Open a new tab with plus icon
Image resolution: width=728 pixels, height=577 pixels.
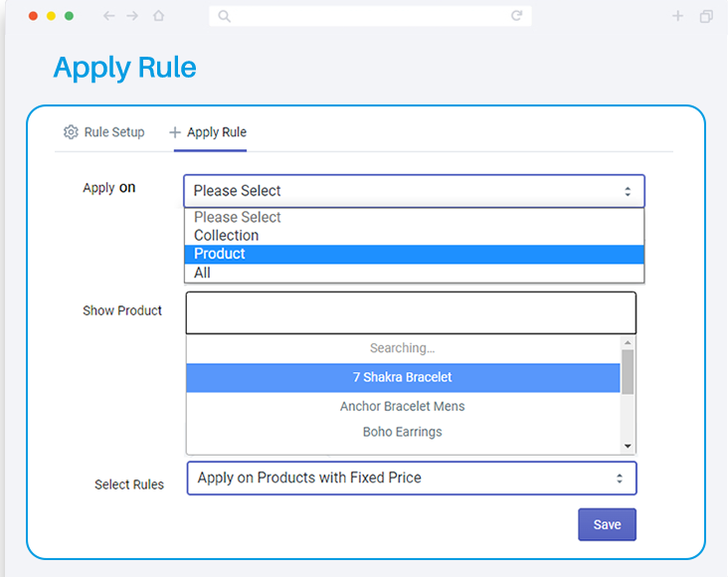[x=677, y=16]
